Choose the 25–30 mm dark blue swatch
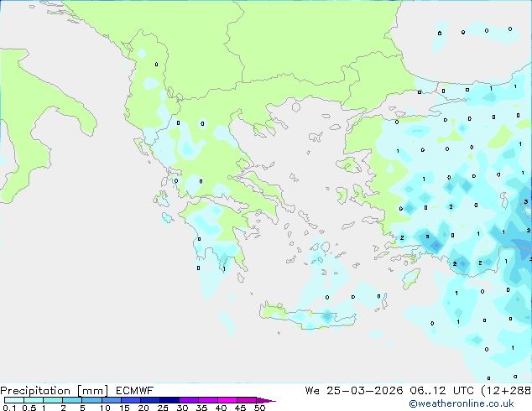 (169, 400)
